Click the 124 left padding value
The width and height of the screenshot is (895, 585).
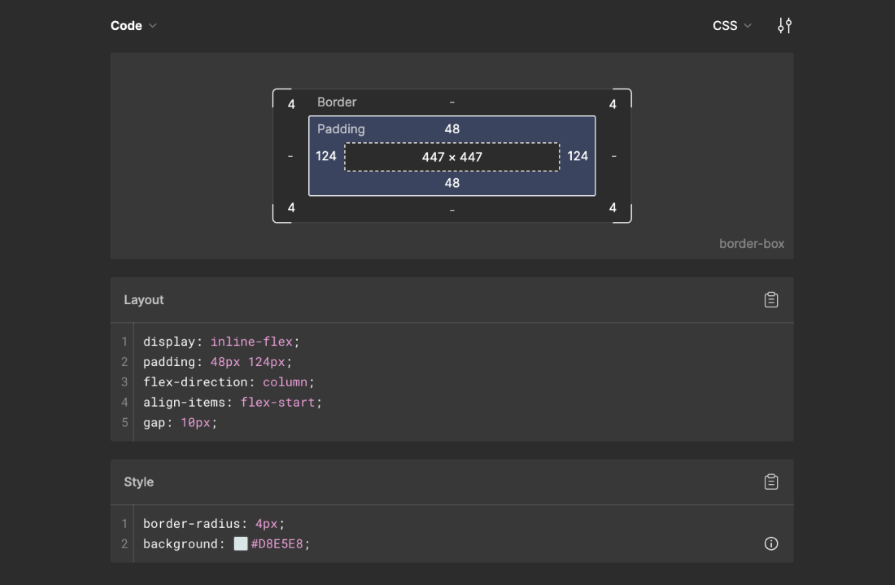click(325, 155)
